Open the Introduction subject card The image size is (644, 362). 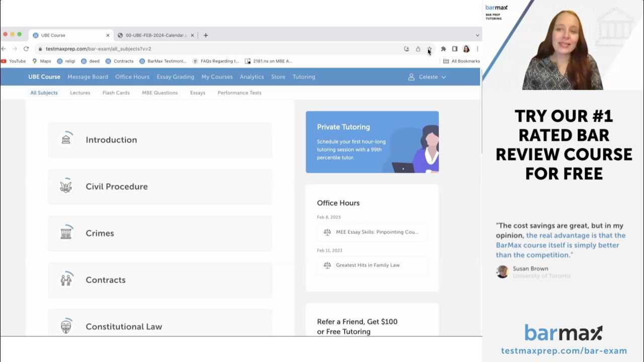coord(160,140)
